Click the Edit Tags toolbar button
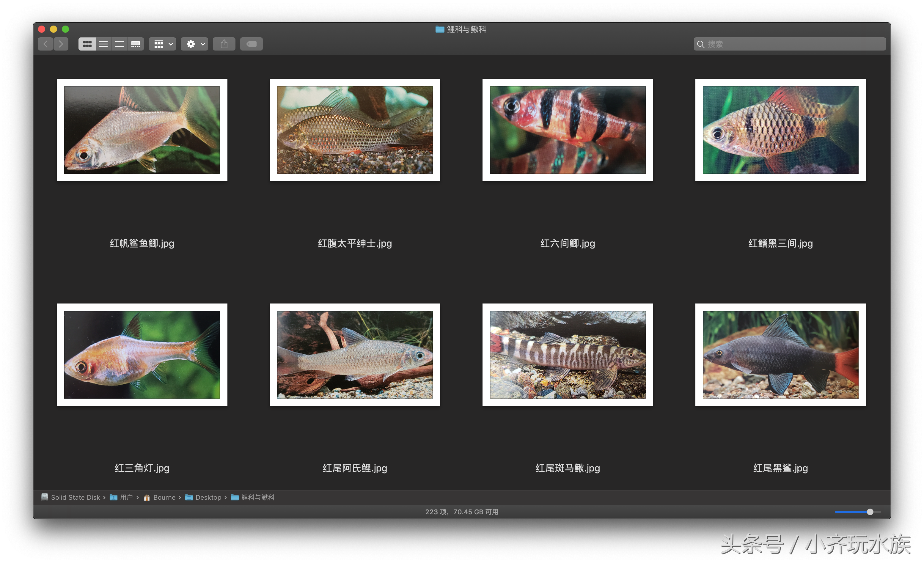This screenshot has height=563, width=924. pyautogui.click(x=251, y=44)
